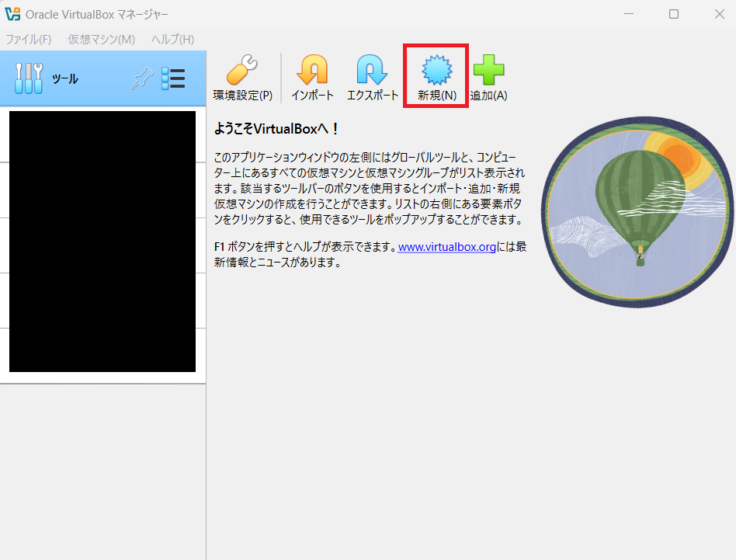Open the ヘルプ(H) menu

pos(172,40)
